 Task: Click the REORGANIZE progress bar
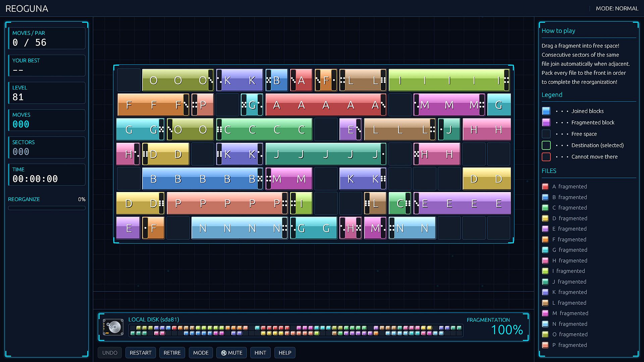point(47,208)
